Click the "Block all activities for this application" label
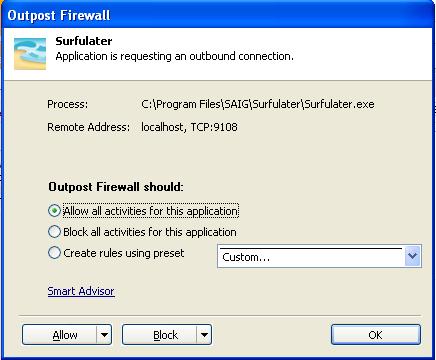 point(150,232)
